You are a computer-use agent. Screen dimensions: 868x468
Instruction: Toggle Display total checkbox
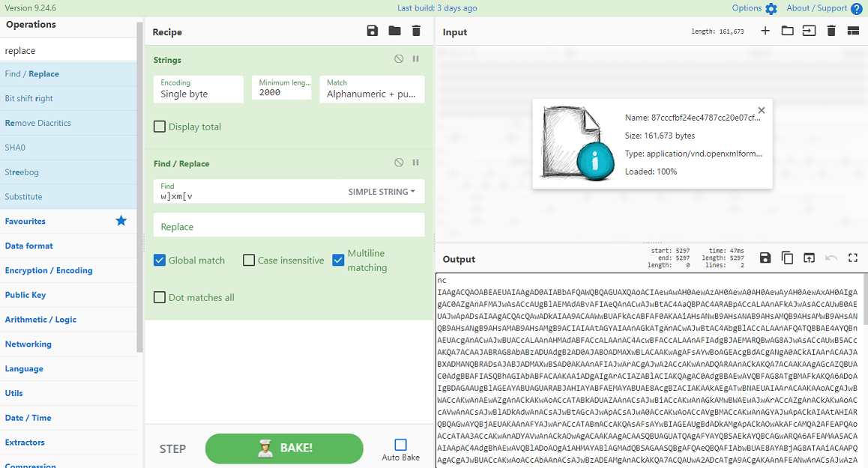[160, 127]
